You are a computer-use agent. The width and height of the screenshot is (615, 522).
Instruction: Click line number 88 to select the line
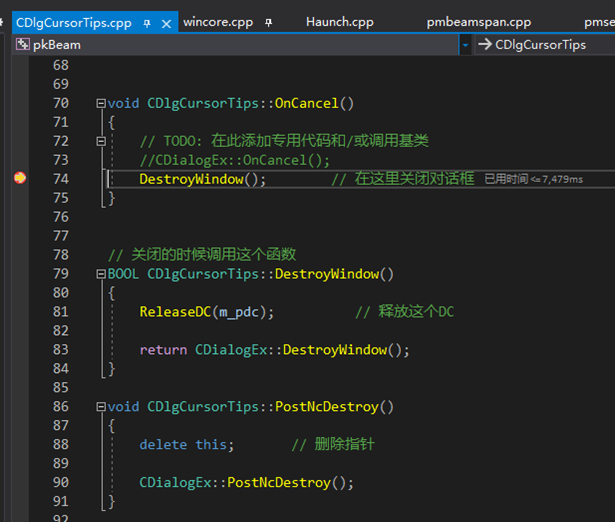point(60,445)
